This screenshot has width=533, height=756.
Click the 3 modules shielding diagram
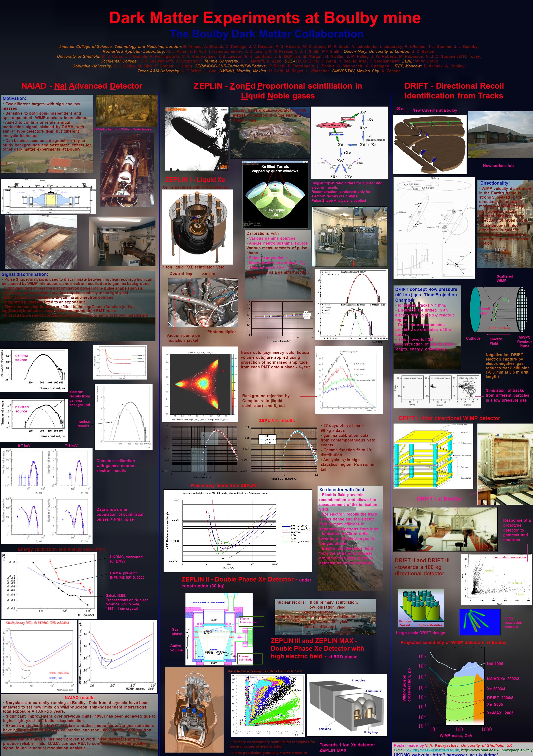pyautogui.click(x=347, y=705)
